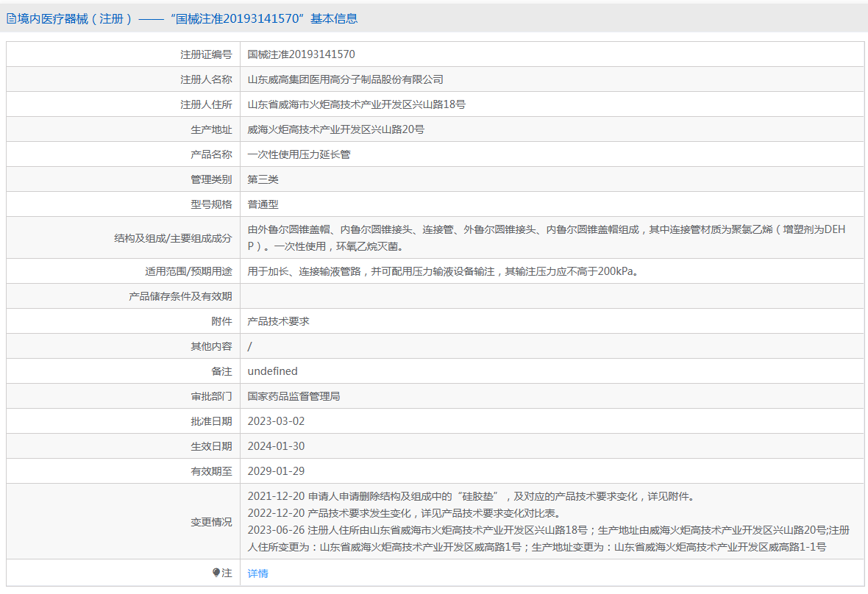Screen dimensions: 868x594
Task: Click the 审批部门 label
Action: (211, 396)
